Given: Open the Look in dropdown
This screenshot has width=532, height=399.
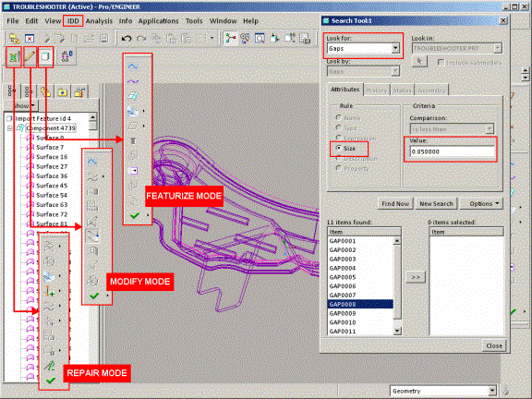Looking at the screenshot, I should tap(498, 49).
